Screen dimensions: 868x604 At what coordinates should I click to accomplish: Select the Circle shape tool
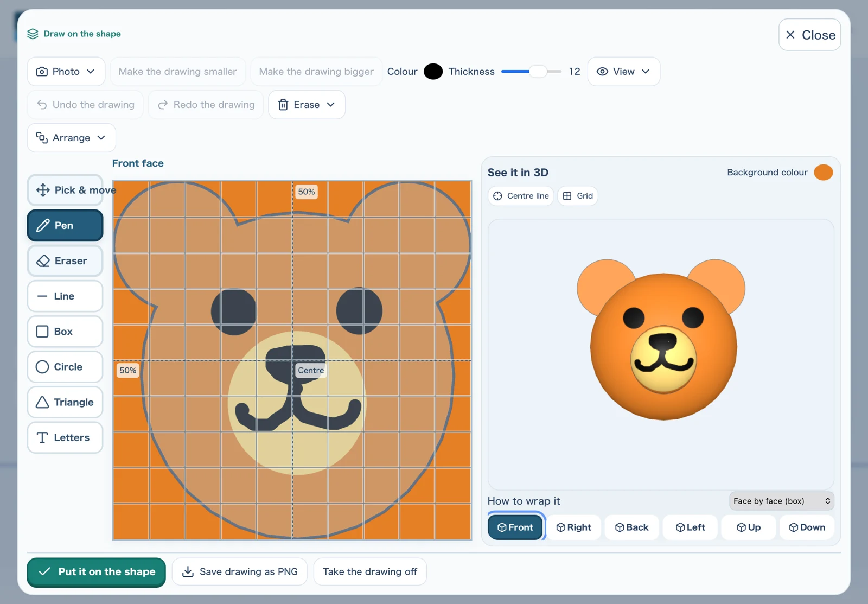pos(65,367)
